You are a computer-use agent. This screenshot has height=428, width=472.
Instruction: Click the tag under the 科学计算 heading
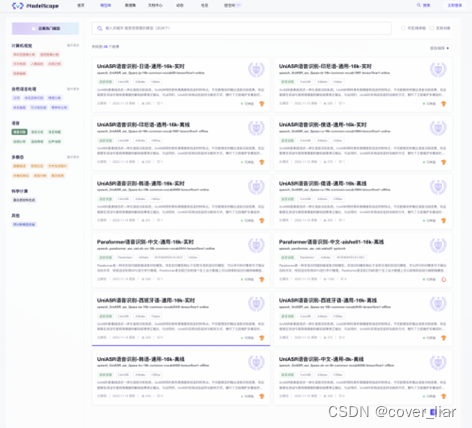click(x=24, y=200)
